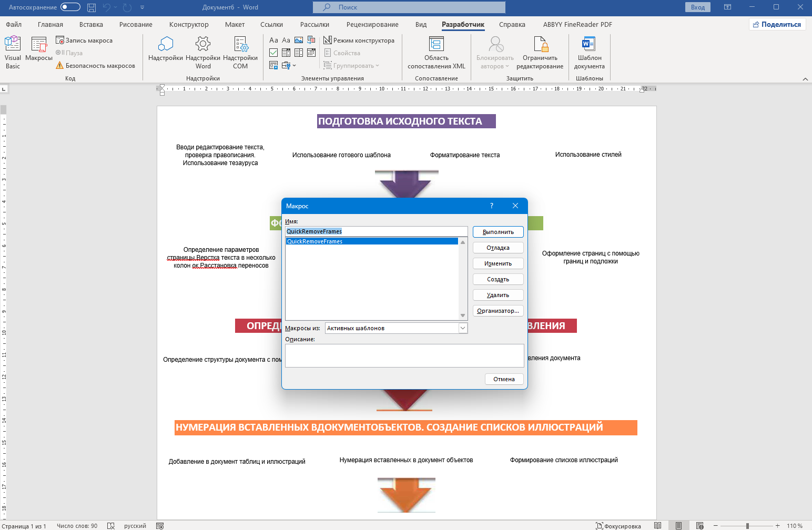812x530 pixels.
Task: Expand the Макросы из dropdown
Action: point(463,328)
